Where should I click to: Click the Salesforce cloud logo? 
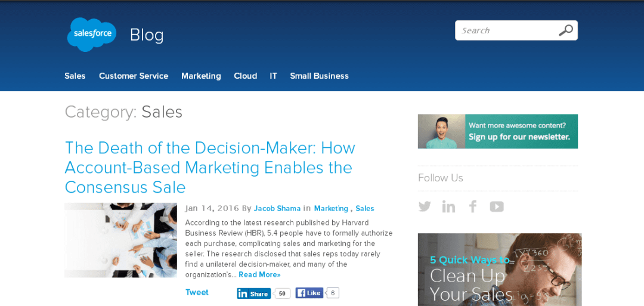pyautogui.click(x=92, y=35)
